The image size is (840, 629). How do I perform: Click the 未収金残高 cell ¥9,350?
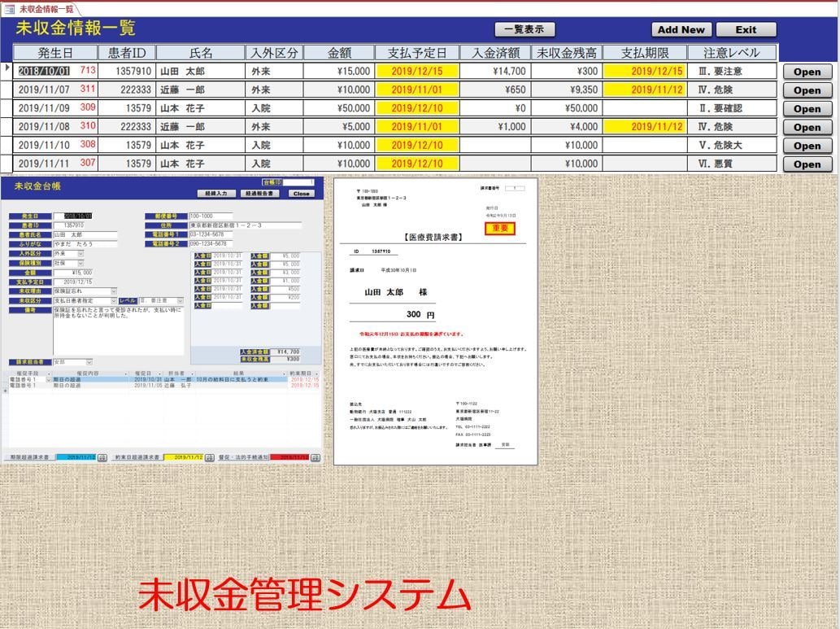coord(567,90)
